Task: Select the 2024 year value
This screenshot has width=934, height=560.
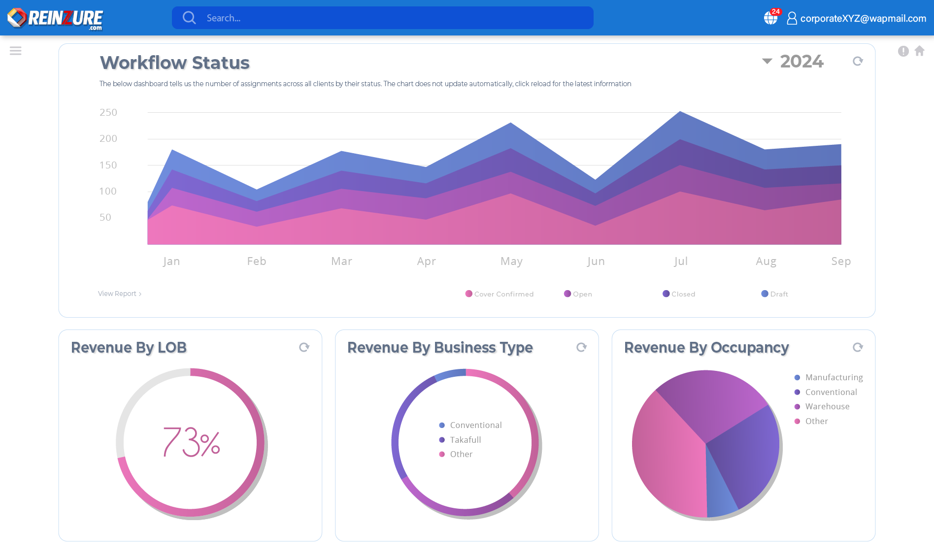Action: [801, 62]
